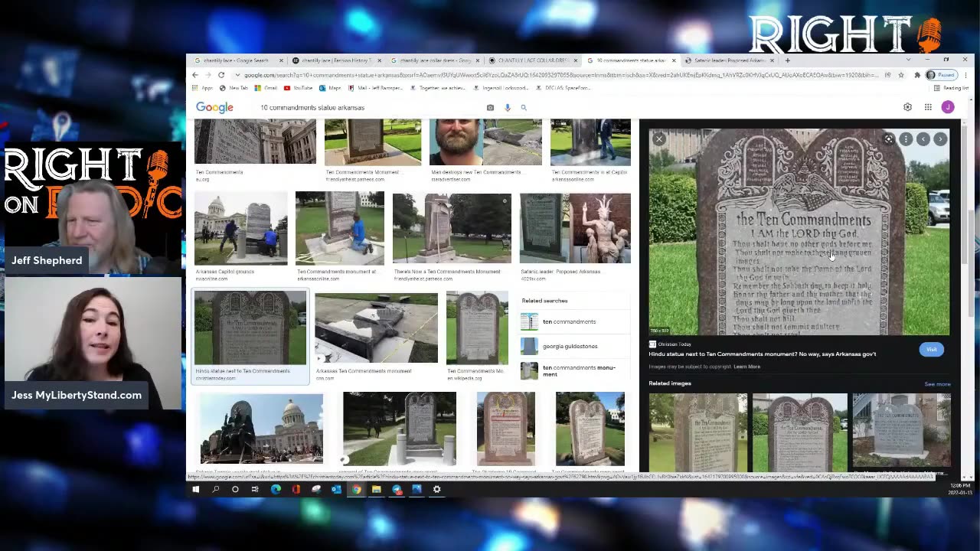980x551 pixels.
Task: Show the next image in the preview
Action: (940, 139)
